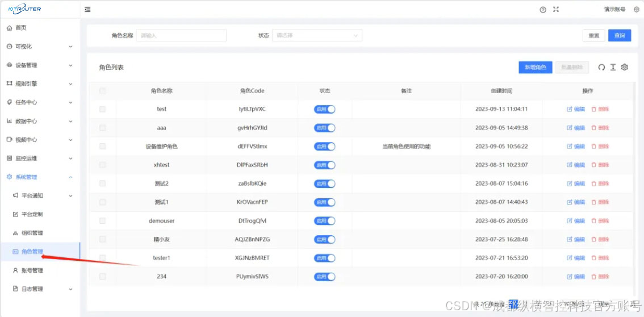This screenshot has width=644, height=317.
Task: Open the table density icon
Action: [613, 67]
